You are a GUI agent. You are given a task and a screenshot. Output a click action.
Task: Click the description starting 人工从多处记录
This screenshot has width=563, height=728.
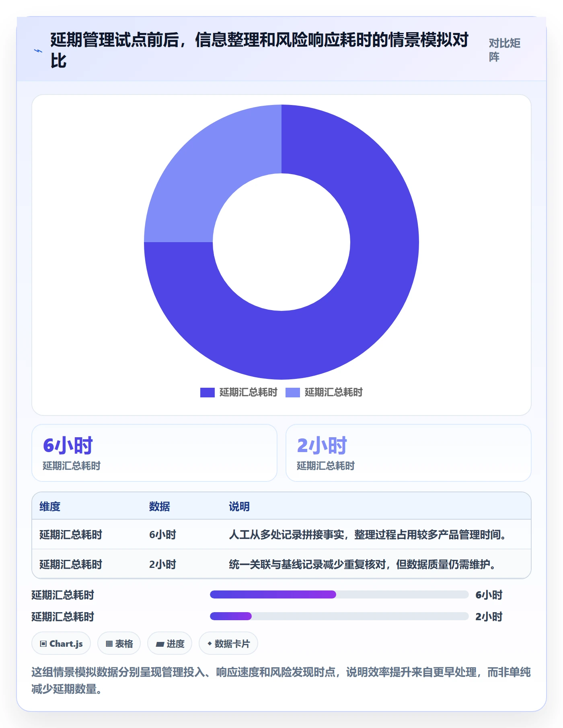pyautogui.click(x=368, y=535)
